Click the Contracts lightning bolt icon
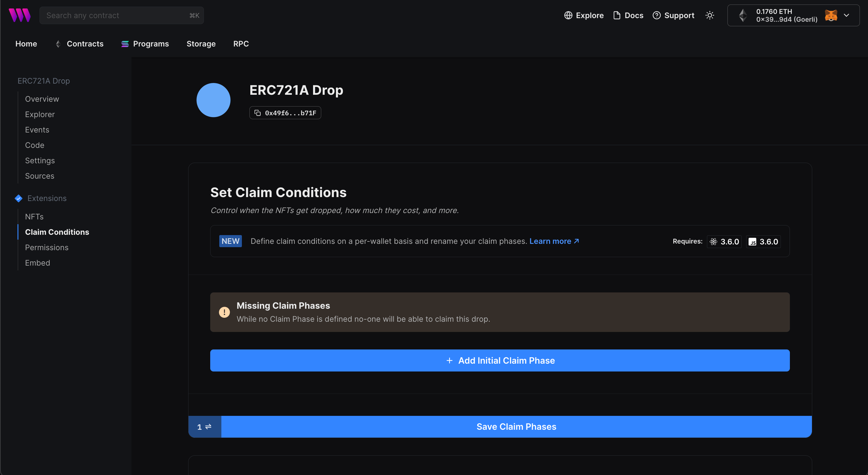The height and width of the screenshot is (475, 868). tap(59, 43)
